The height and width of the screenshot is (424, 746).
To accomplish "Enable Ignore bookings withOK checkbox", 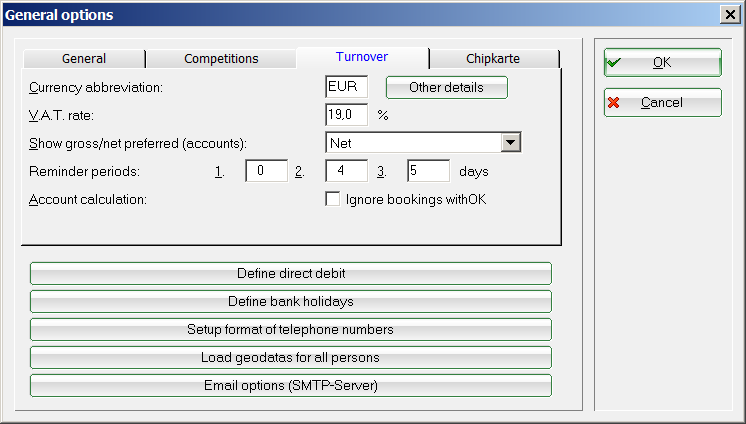I will click(333, 199).
